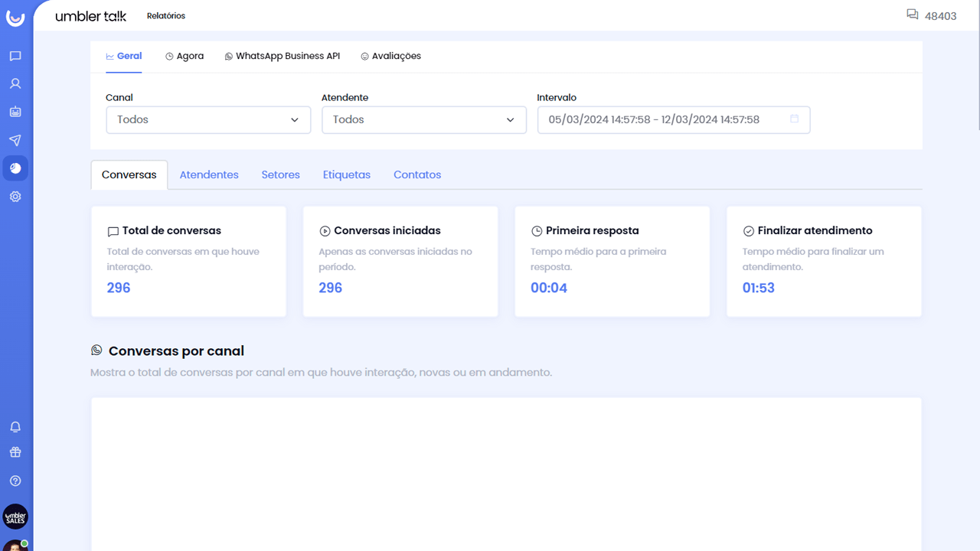Expand the Atendente dropdown
980x551 pixels.
tap(423, 120)
